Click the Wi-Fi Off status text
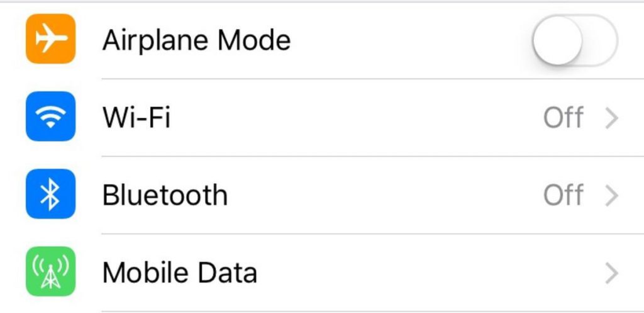644x313 pixels. click(563, 118)
